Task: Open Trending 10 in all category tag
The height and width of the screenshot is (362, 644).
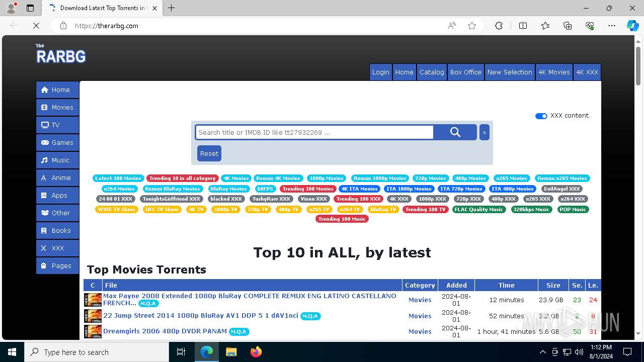Action: coord(182,178)
